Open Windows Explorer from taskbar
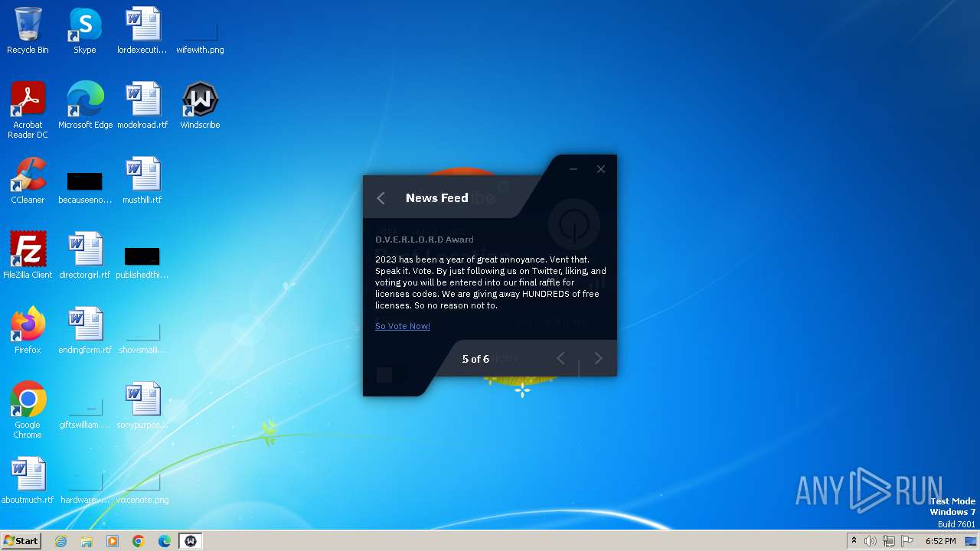Screen dimensions: 980x551 [87, 541]
